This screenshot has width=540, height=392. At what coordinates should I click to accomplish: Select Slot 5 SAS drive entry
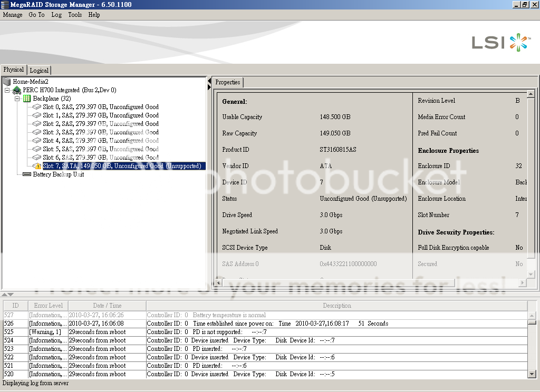point(100,149)
